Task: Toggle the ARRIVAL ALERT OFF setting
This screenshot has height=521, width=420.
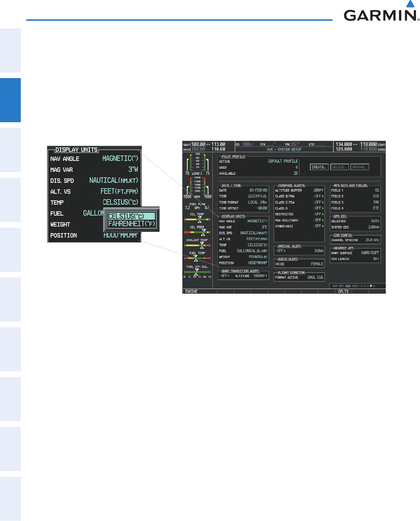Action: pos(281,251)
